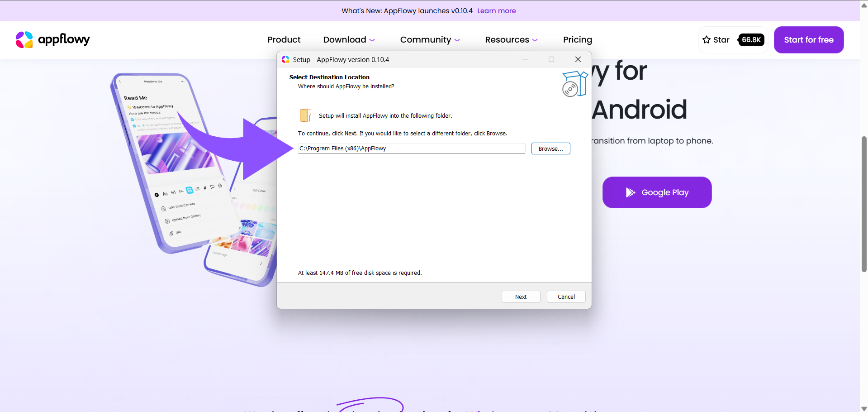The width and height of the screenshot is (868, 412).
Task: Expand the Resources dropdown menu
Action: (x=511, y=40)
